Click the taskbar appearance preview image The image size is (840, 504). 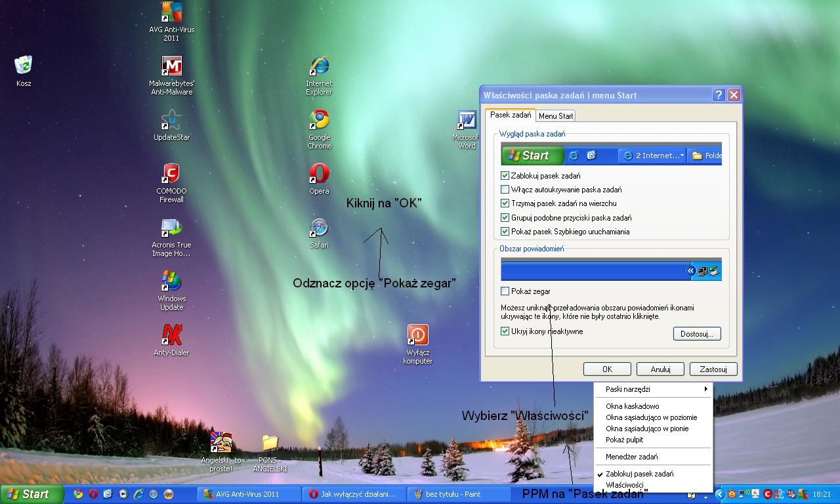(x=611, y=154)
